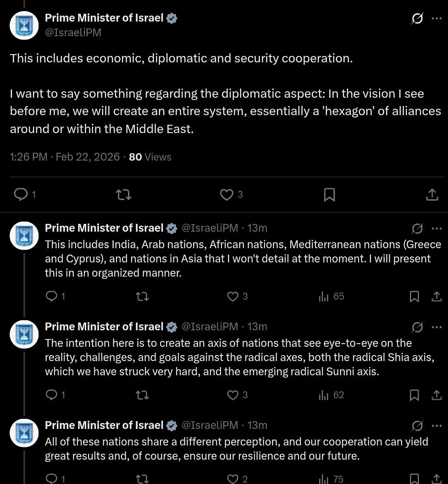This screenshot has height=484, width=448.
Task: Repost the reply about the radical Shia axis
Action: (x=143, y=395)
